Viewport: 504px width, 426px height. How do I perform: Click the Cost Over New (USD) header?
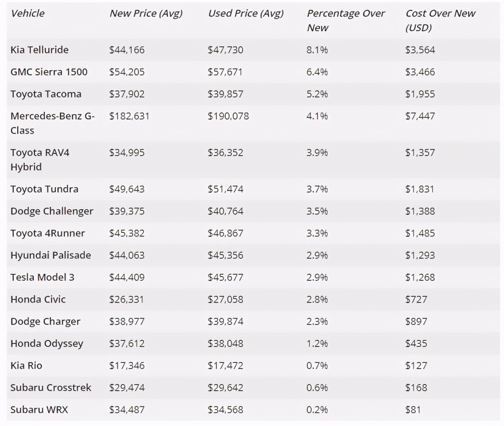[x=440, y=20]
